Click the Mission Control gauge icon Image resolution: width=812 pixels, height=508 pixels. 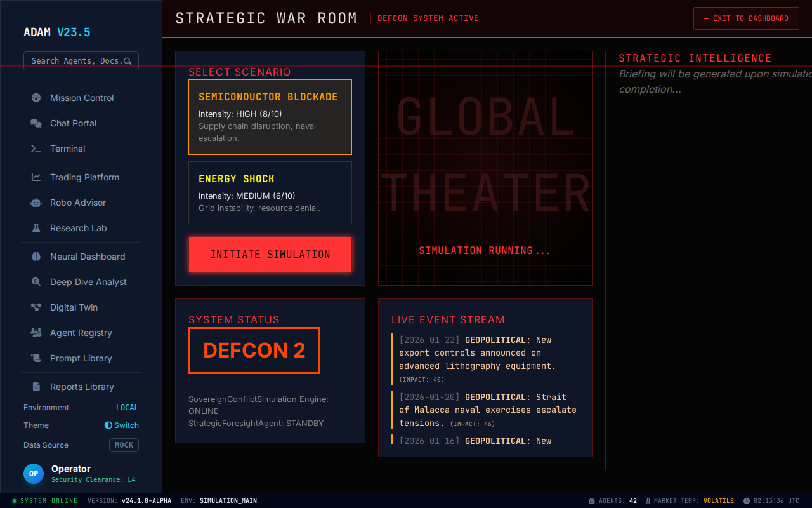coord(36,98)
